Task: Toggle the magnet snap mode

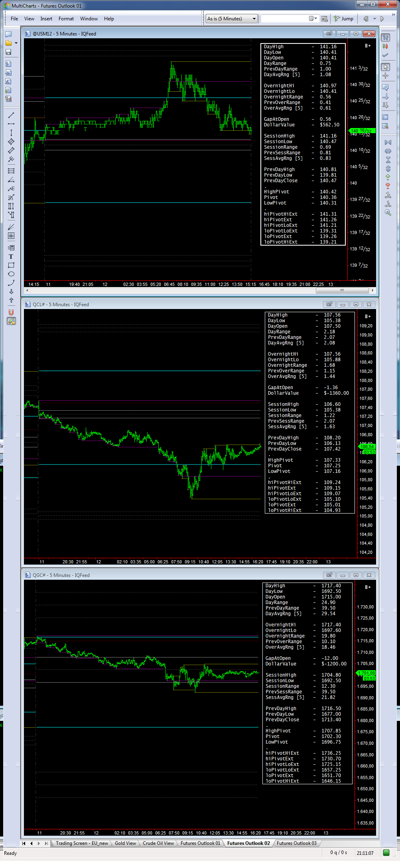Action: pos(11,312)
